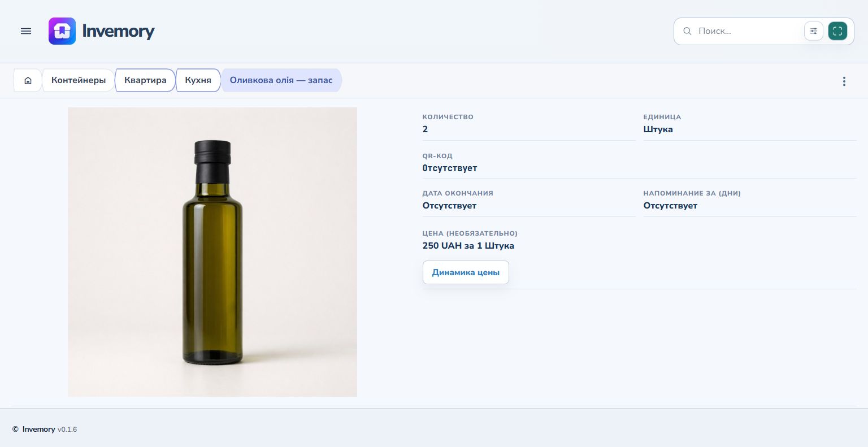Navigate to Квартира breadcrumb
The height and width of the screenshot is (447, 868).
click(145, 80)
